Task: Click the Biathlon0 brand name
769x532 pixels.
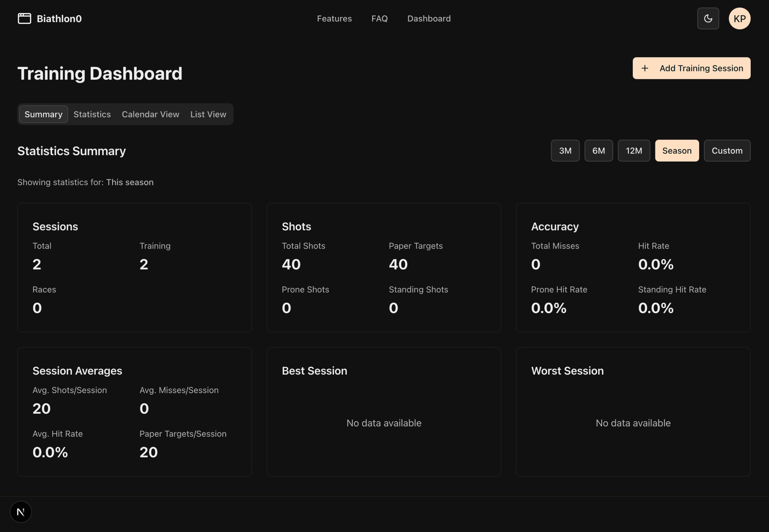Action: (59, 19)
